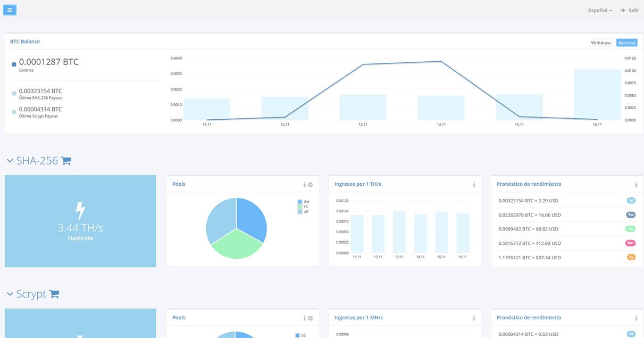Open the Español language dropdown
The height and width of the screenshot is (338, 644).
[600, 10]
